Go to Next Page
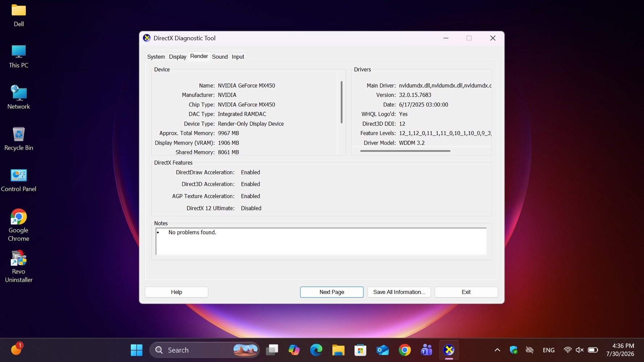This screenshot has height=362, width=644. 332,292
